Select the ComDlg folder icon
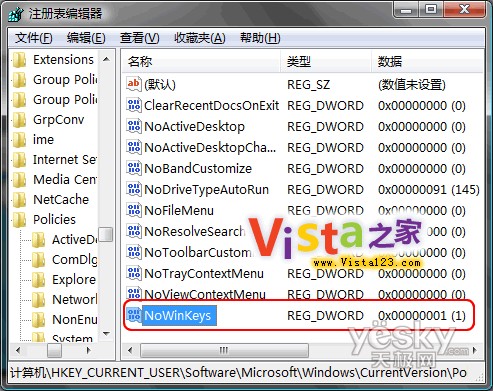This screenshot has width=493, height=391. tap(39, 260)
